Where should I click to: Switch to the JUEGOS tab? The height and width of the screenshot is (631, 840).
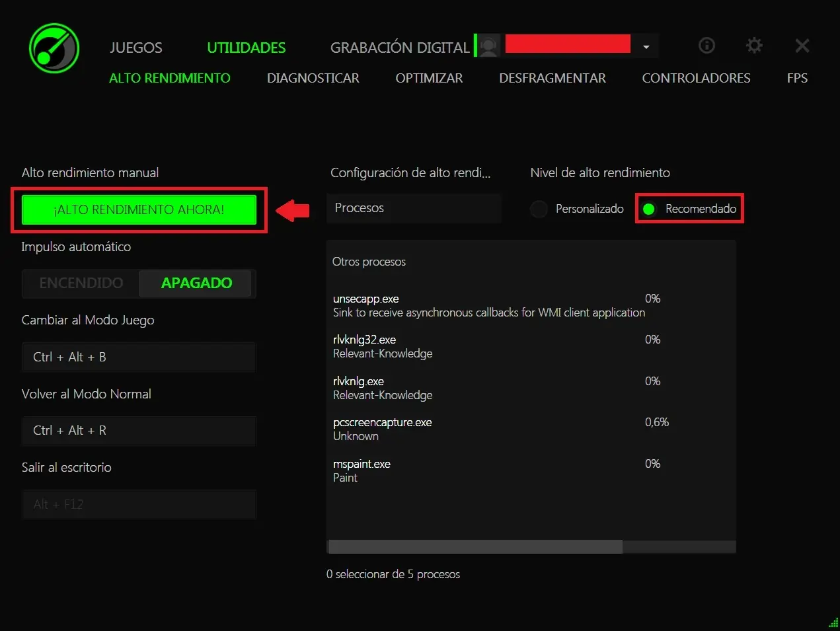(x=135, y=48)
